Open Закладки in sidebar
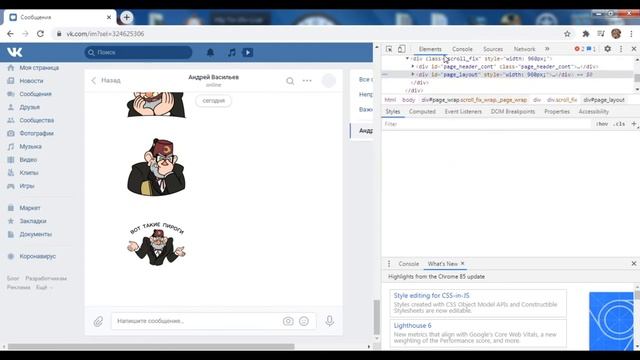 click(33, 221)
